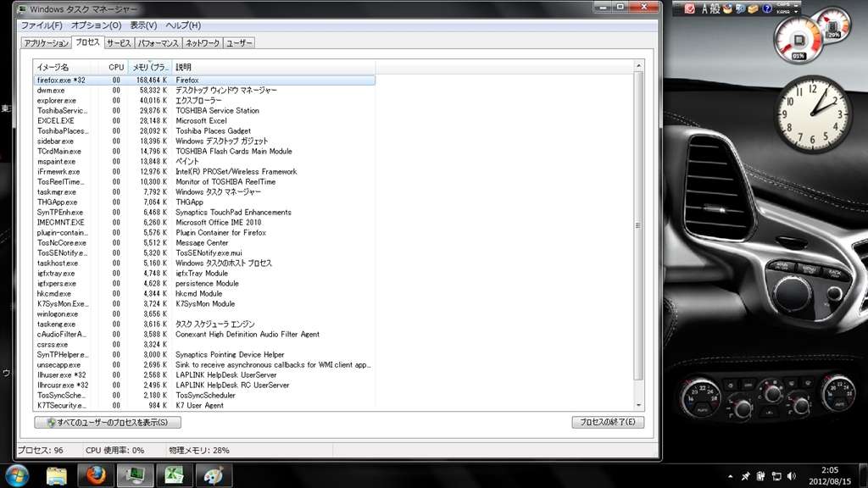The height and width of the screenshot is (488, 868).
Task: Toggle the IME input mode 'A' indicator
Action: pos(704,8)
